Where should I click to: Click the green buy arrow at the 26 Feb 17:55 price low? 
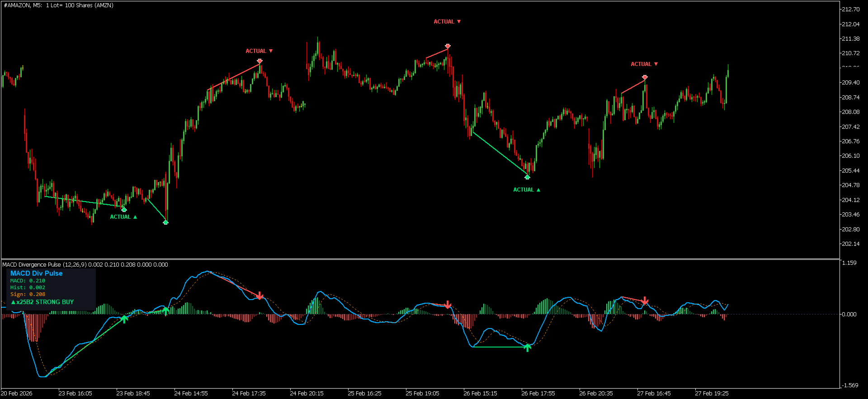click(x=527, y=177)
